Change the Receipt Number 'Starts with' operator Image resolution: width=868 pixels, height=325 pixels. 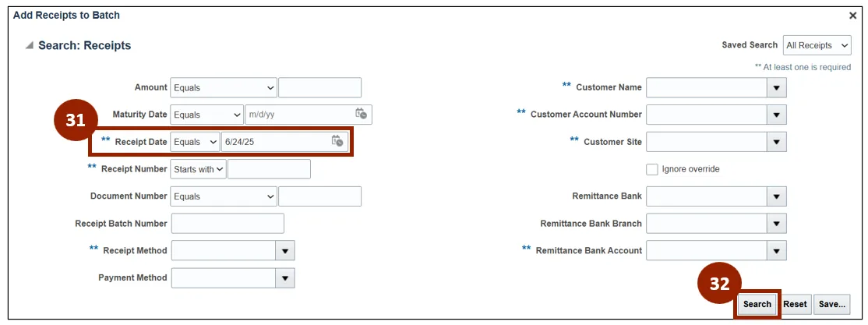[x=199, y=169]
